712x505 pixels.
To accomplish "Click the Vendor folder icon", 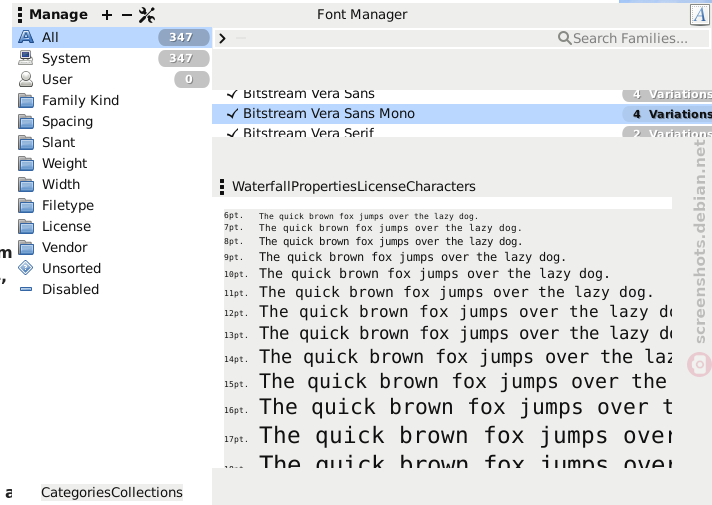I will tap(26, 248).
